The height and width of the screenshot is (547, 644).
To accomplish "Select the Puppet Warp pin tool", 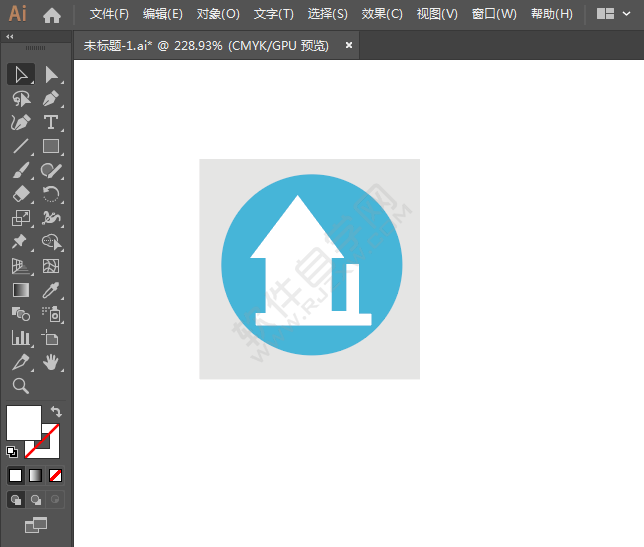I will 21,242.
